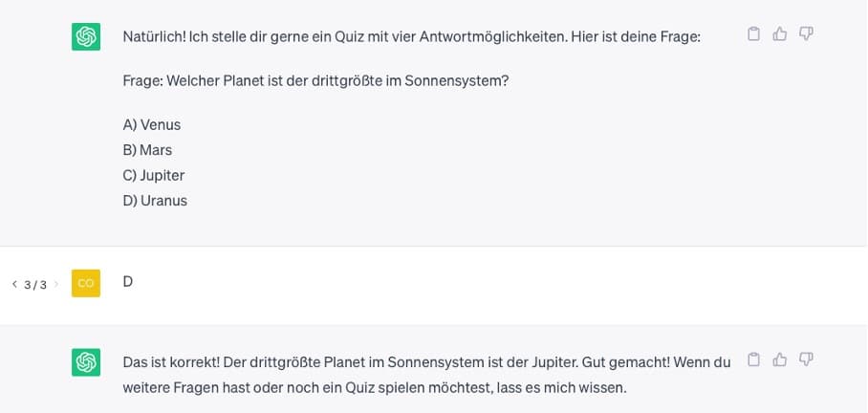Click the 3 / 3 message version counter

(35, 285)
